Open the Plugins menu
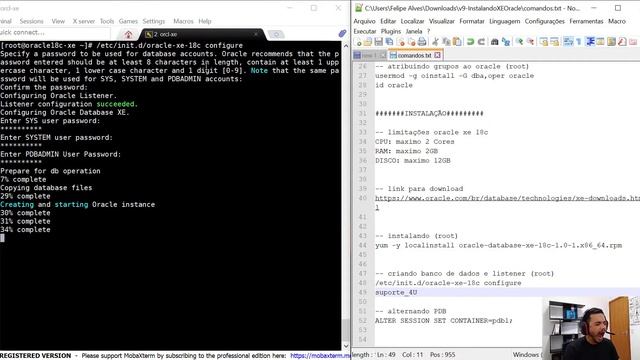640x360 pixels. pos(391,31)
